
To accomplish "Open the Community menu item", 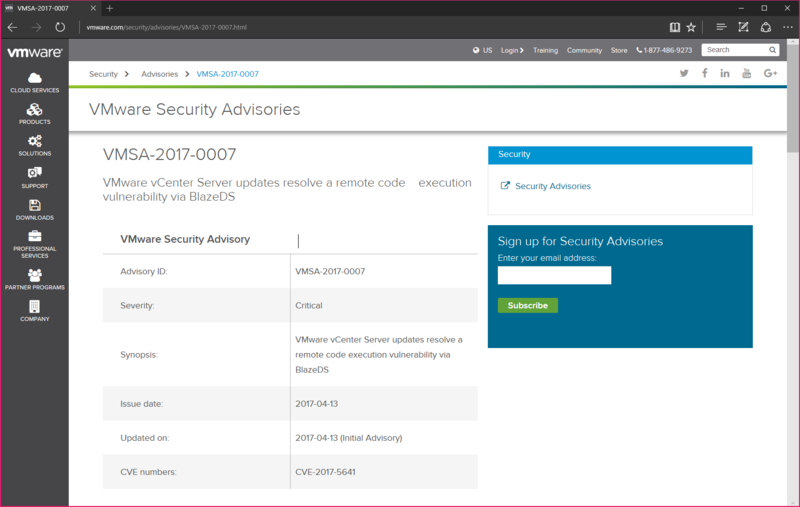I will coord(584,50).
